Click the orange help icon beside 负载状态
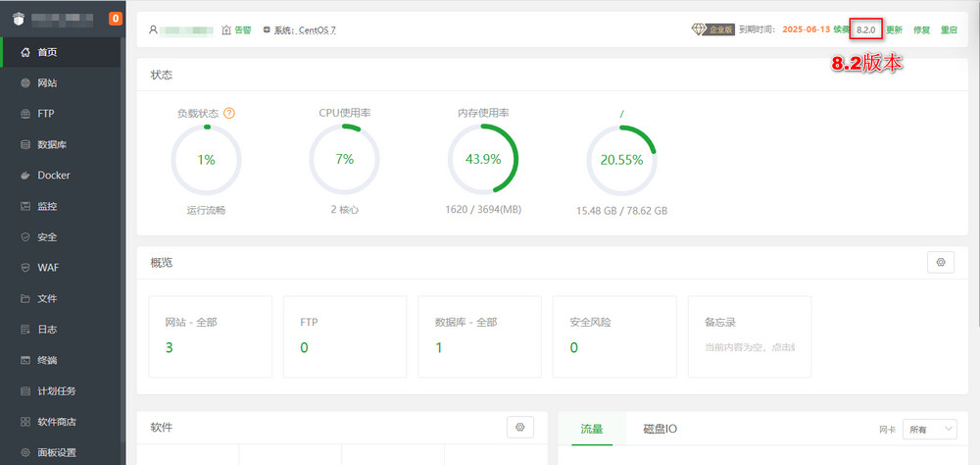The height and width of the screenshot is (465, 980). tap(229, 113)
